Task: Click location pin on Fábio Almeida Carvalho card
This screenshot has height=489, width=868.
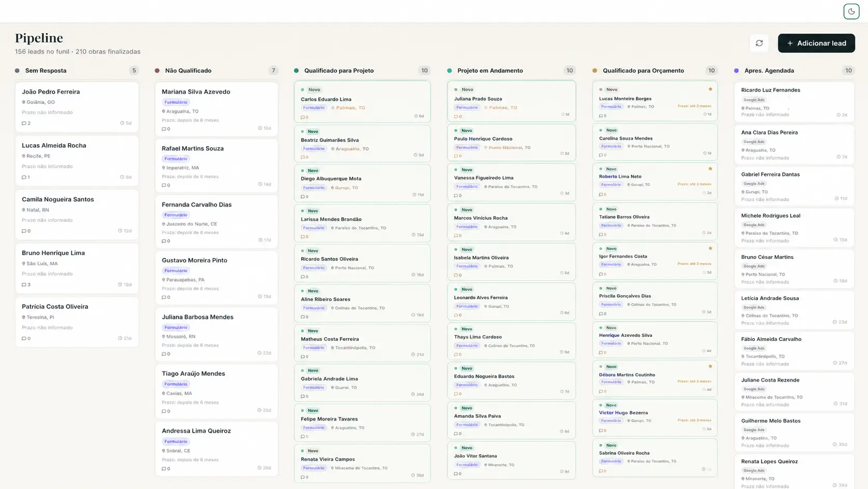Action: (743, 356)
